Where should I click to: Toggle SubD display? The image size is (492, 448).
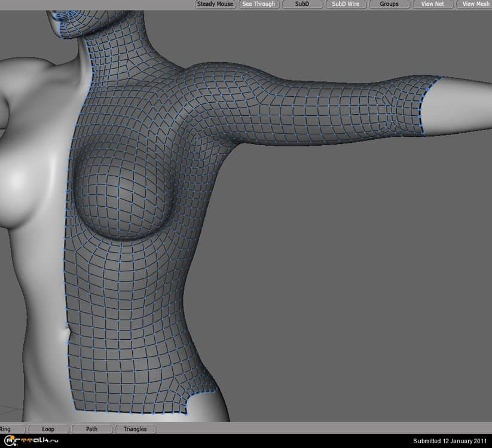[x=302, y=4]
